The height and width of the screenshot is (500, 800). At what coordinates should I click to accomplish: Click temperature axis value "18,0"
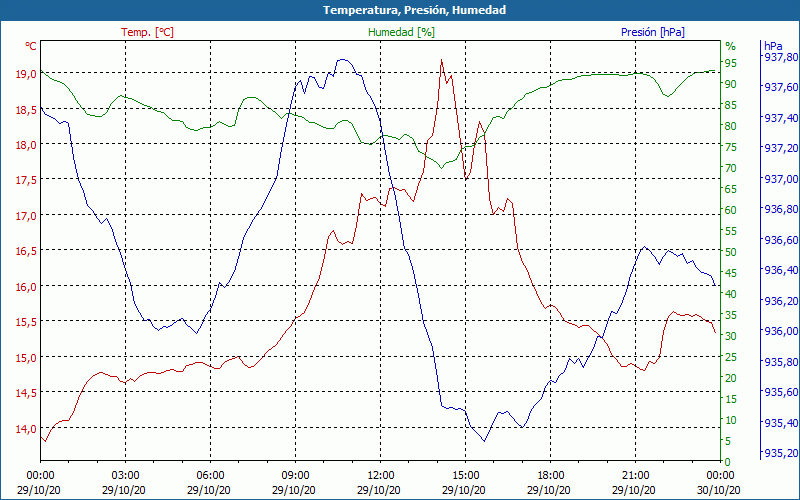click(x=26, y=145)
